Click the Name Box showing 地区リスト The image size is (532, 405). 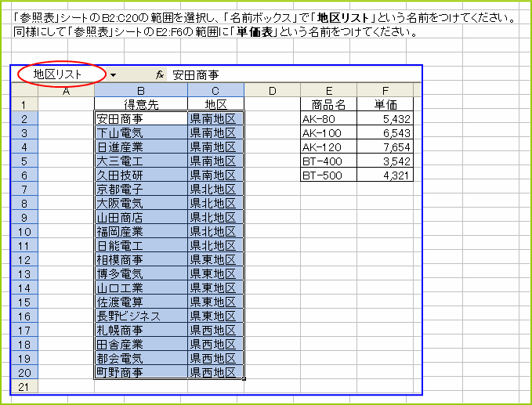tap(58, 74)
